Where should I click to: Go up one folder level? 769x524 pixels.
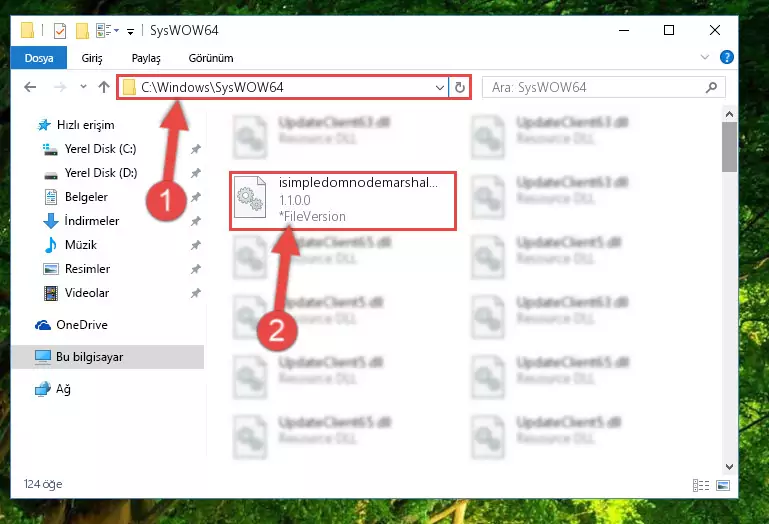coord(103,87)
